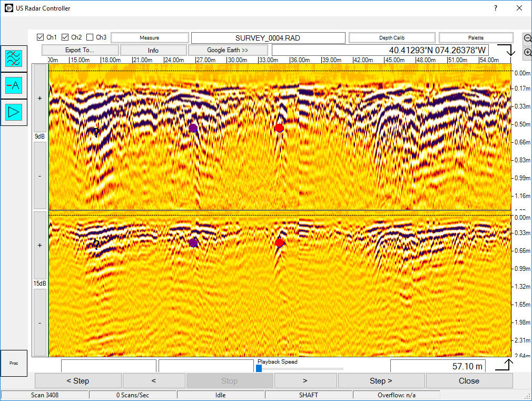Adjust the Playback Speed slider handle
Viewport: 532px width, 401px height.
[259, 368]
